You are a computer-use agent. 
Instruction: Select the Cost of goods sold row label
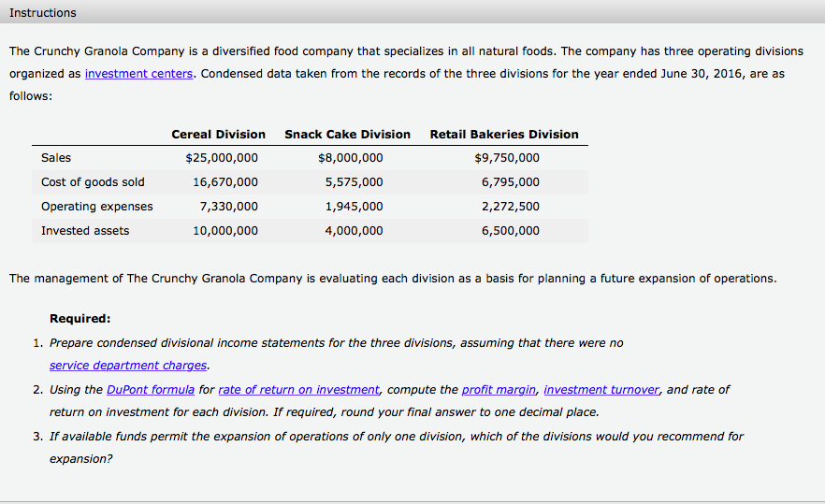coord(93,182)
